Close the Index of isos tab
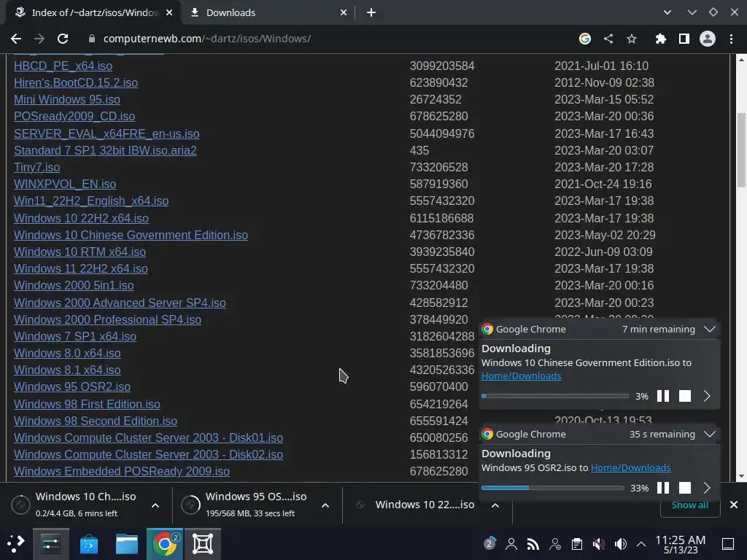The height and width of the screenshot is (560, 747). click(x=169, y=13)
